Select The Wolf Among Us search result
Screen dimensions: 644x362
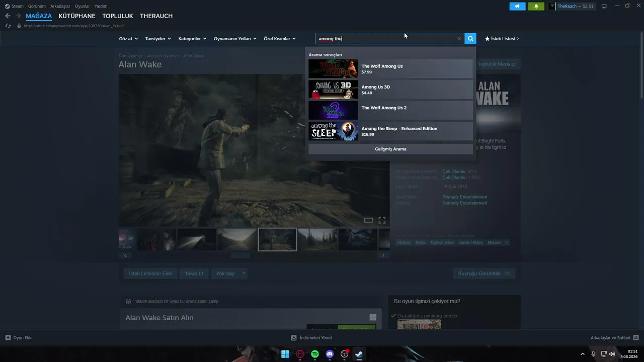(x=390, y=69)
